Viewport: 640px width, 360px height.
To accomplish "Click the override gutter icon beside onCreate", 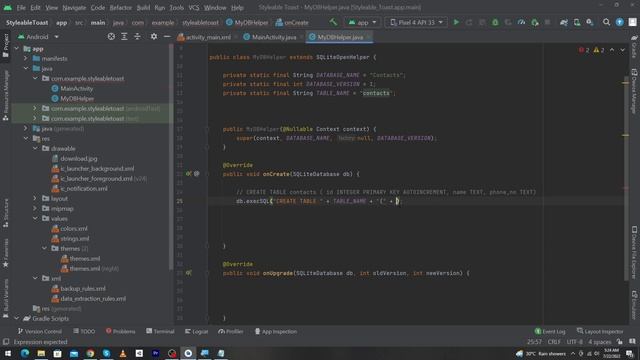I will coord(189,174).
